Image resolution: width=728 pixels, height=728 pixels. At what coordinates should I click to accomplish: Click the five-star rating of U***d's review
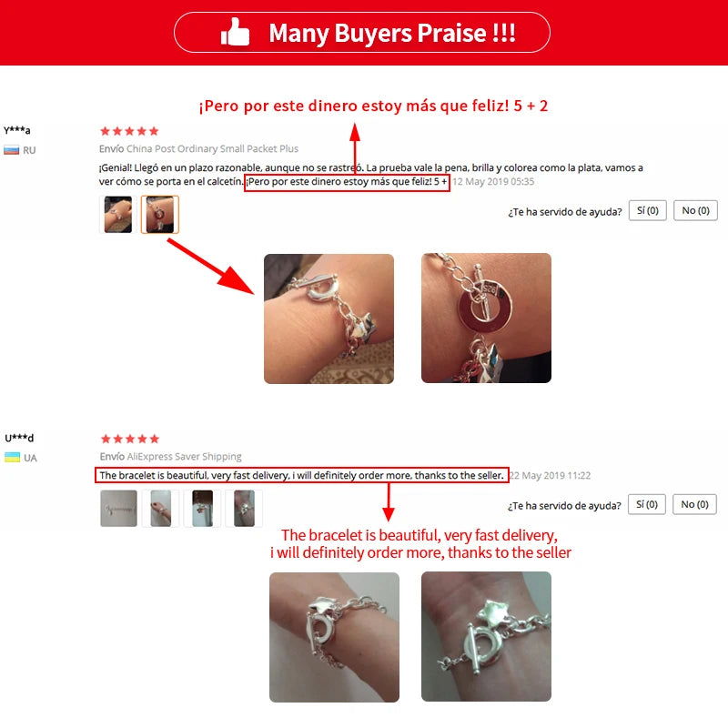130,439
